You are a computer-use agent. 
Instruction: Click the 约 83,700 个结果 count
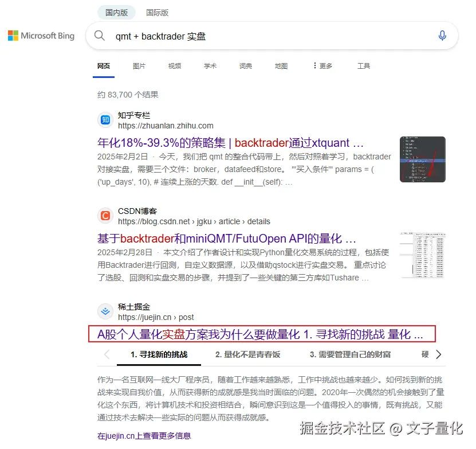(x=128, y=95)
